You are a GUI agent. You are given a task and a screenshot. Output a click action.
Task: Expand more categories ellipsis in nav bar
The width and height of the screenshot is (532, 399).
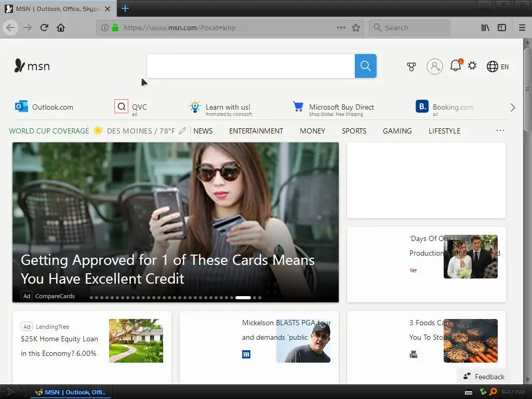click(500, 130)
